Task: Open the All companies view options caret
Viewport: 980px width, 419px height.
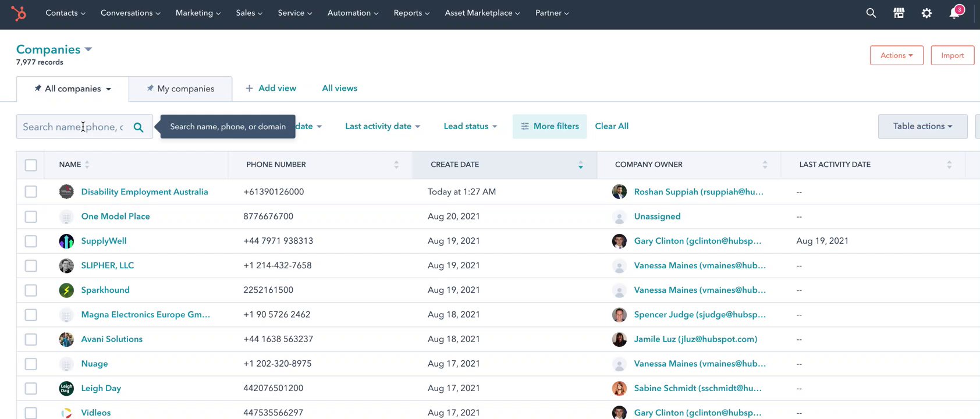Action: click(x=108, y=89)
